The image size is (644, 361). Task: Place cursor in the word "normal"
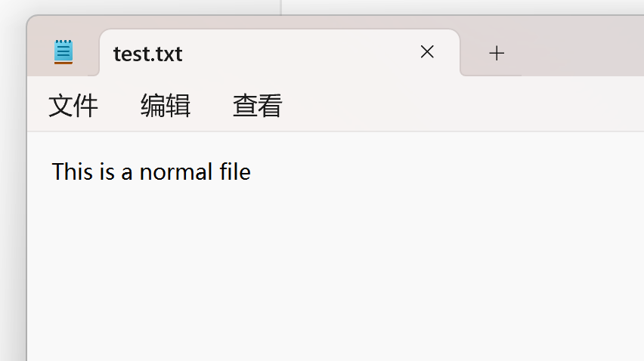[x=176, y=171]
